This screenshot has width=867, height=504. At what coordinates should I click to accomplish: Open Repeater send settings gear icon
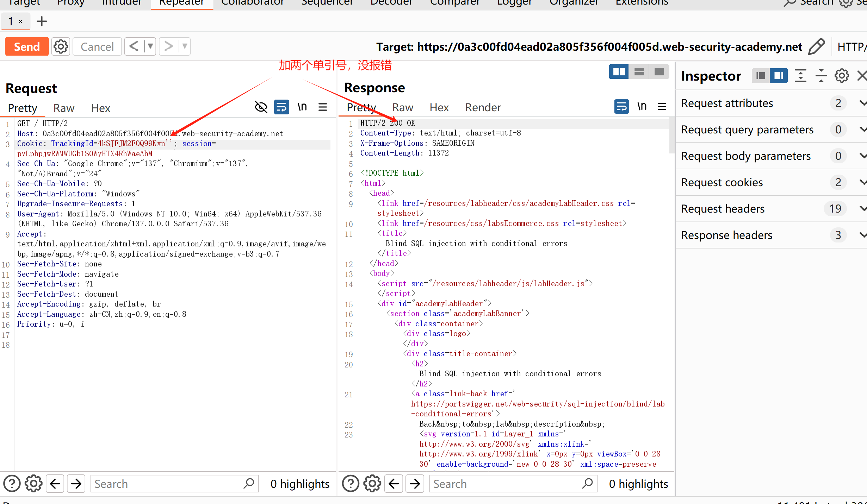tap(61, 47)
